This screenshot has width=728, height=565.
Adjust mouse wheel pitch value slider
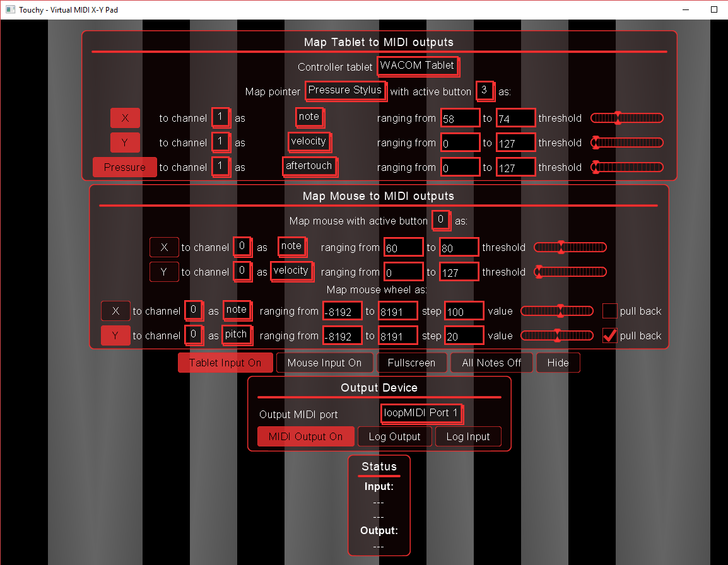(x=557, y=335)
